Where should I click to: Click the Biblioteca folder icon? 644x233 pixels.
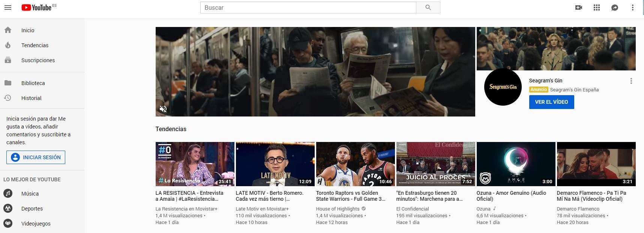(8, 83)
